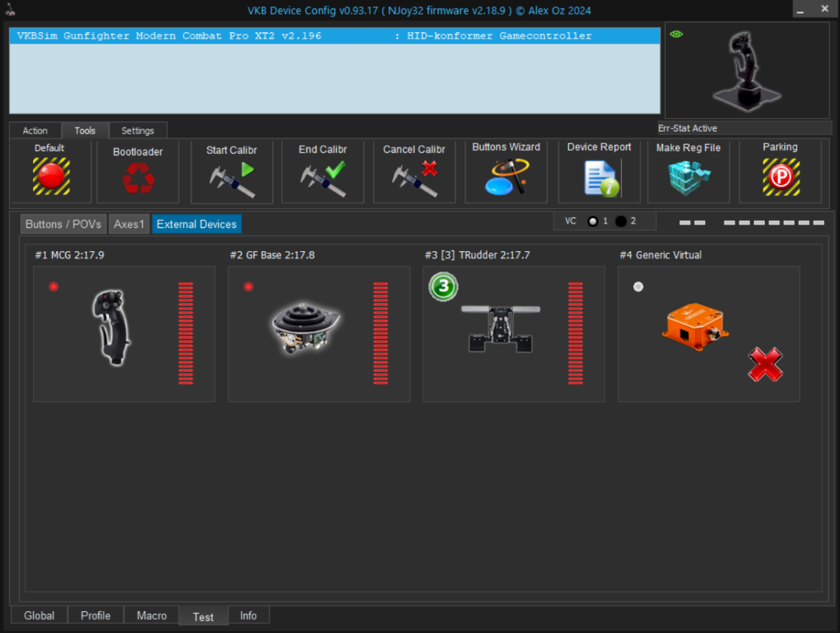Click the joystick preview image at top right
Screen dimensions: 840x633
point(747,71)
